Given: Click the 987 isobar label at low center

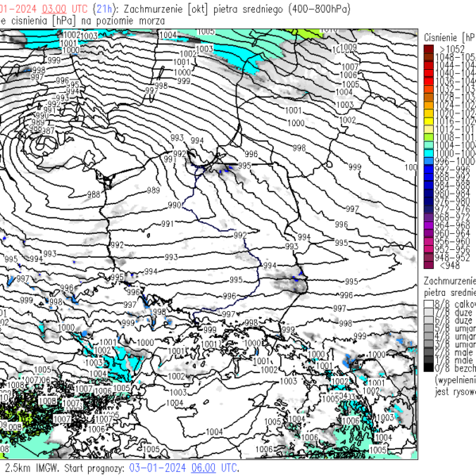Looking at the screenshot, I should point(48,131).
